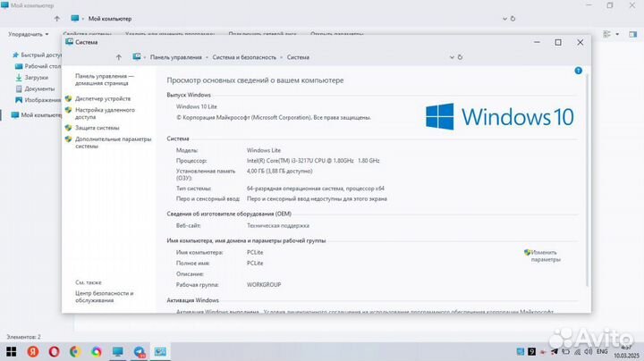Click the Intel Core i3-3217U processor text
This screenshot has width=644, height=361.
[x=313, y=161]
